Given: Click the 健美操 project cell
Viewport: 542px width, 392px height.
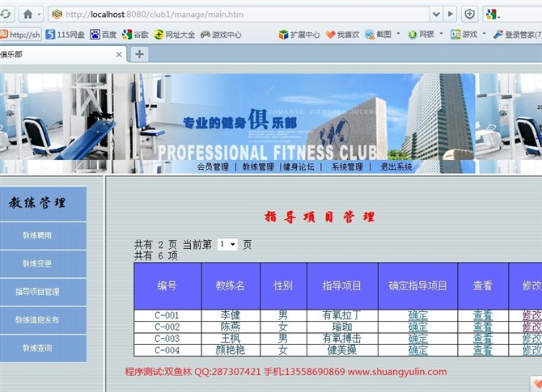Looking at the screenshot, I should coord(342,350).
